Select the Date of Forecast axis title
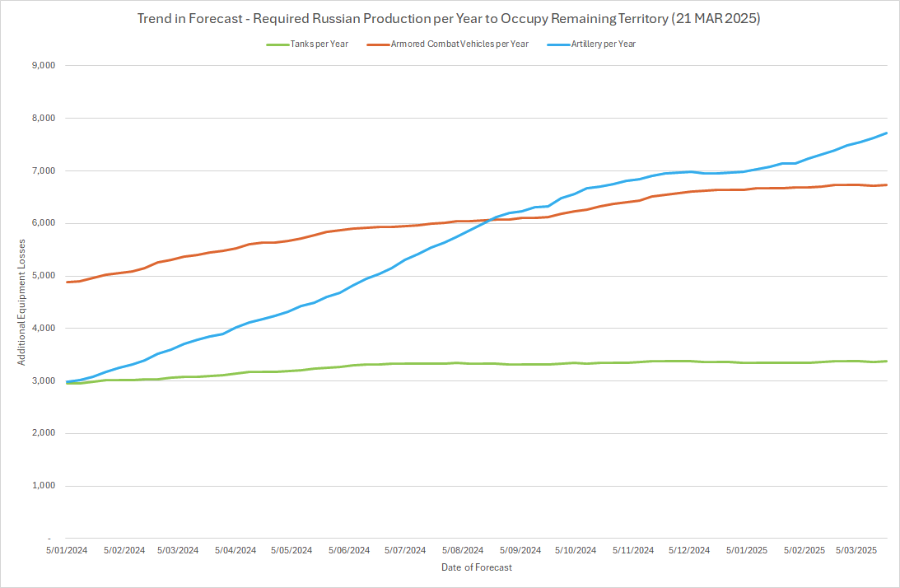Image resolution: width=900 pixels, height=588 pixels. coord(476,567)
